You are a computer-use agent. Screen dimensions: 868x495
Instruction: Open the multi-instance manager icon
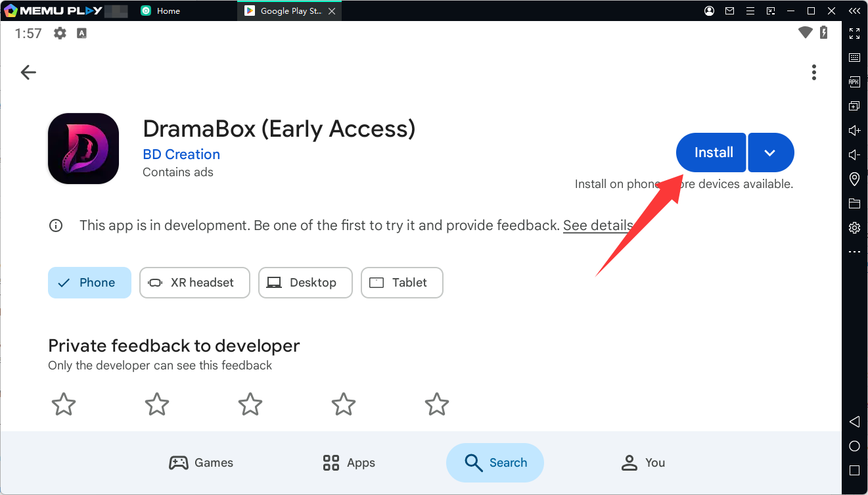pyautogui.click(x=854, y=106)
